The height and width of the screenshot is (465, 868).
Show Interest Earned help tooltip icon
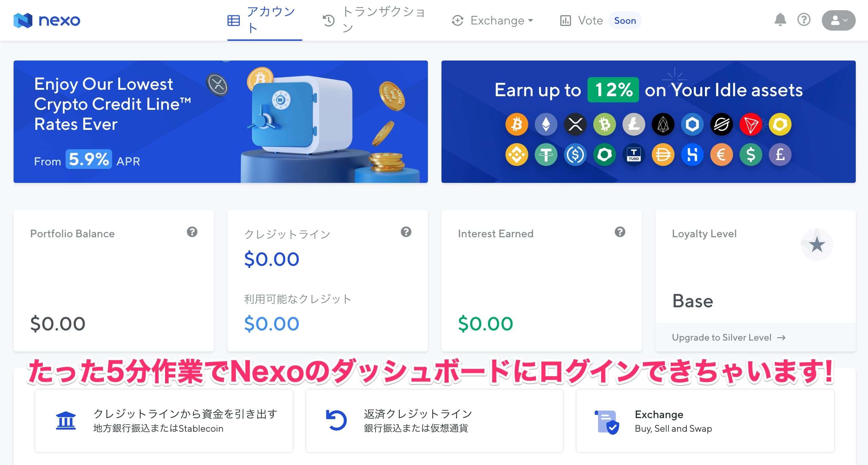[x=620, y=232]
